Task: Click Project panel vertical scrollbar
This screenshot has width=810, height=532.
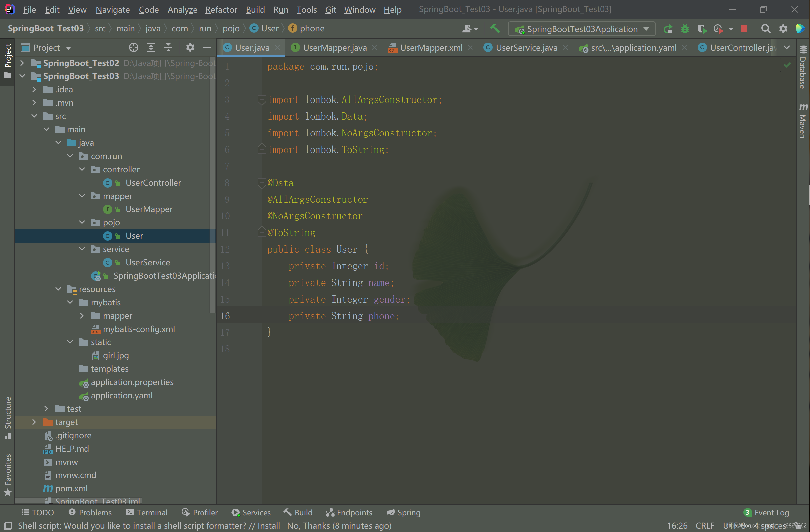Action: click(213, 186)
